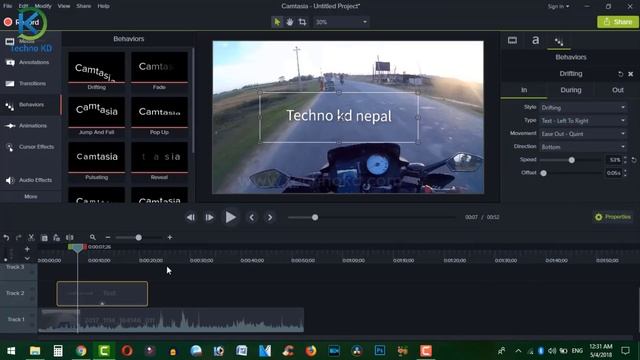Click the Share button

pos(618,22)
